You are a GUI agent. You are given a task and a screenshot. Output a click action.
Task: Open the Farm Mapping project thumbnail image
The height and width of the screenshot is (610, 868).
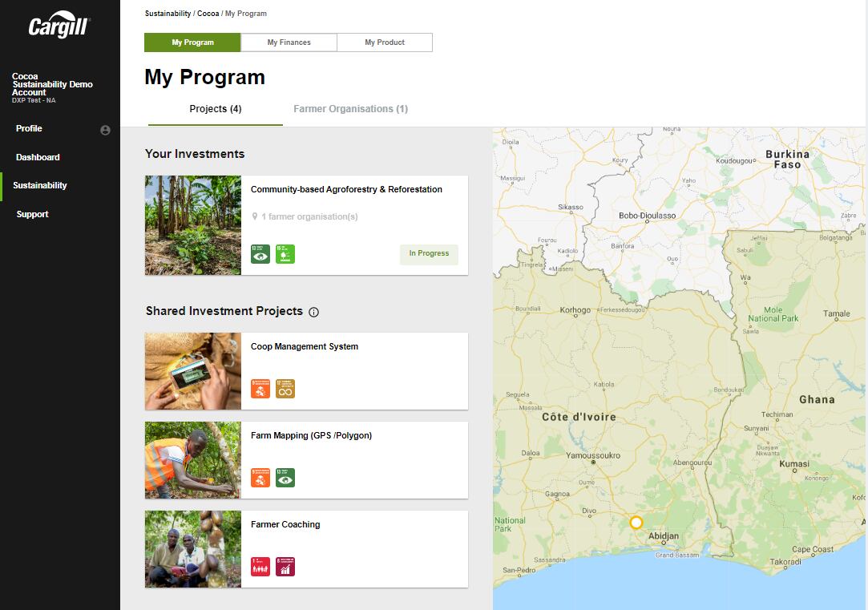192,460
